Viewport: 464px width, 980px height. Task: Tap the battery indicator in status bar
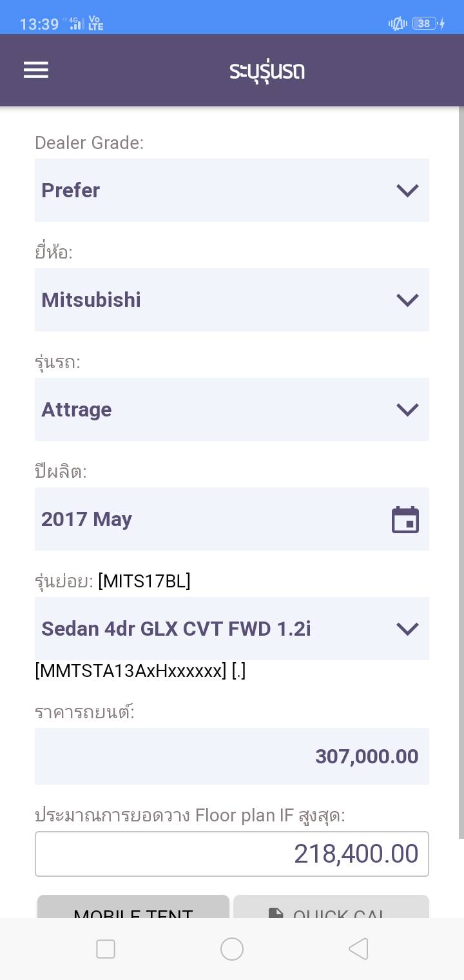pyautogui.click(x=426, y=24)
